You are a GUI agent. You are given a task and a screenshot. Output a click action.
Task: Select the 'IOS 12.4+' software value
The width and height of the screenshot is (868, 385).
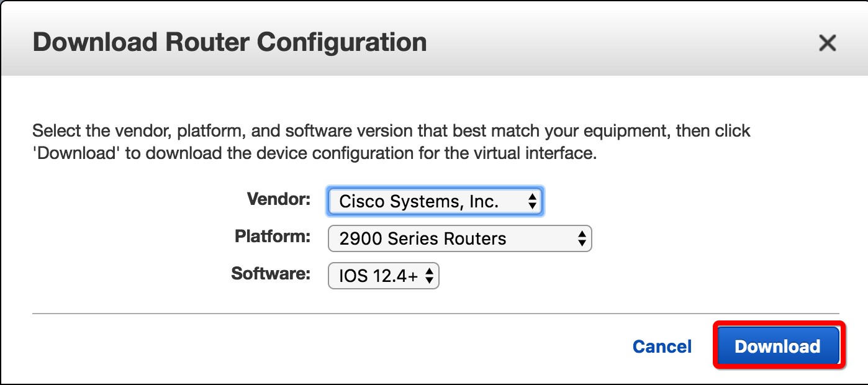pyautogui.click(x=378, y=276)
